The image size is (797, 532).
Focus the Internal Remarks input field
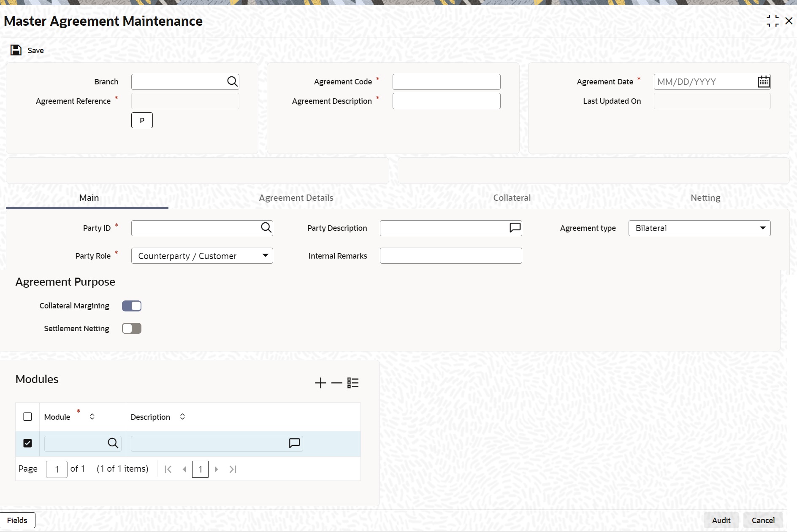point(451,256)
